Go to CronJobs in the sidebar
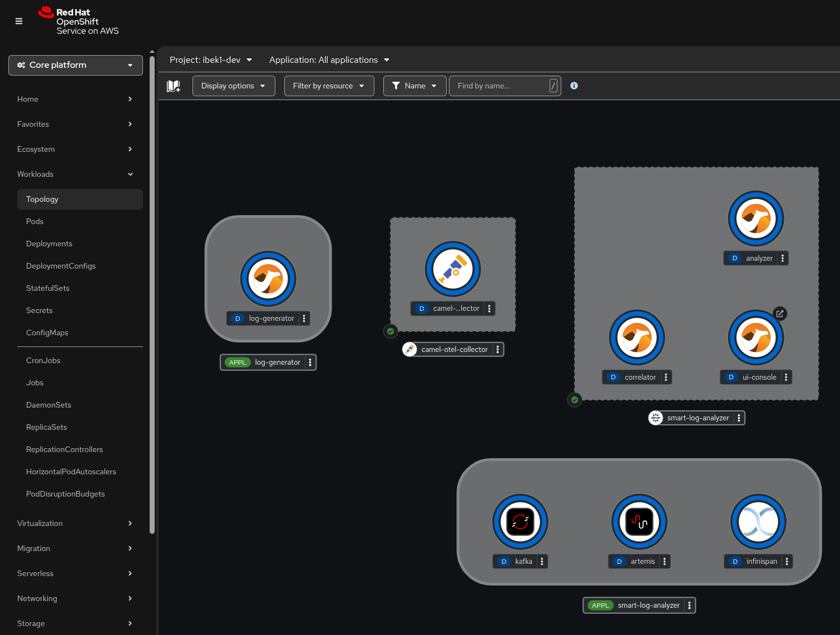 pos(80,360)
